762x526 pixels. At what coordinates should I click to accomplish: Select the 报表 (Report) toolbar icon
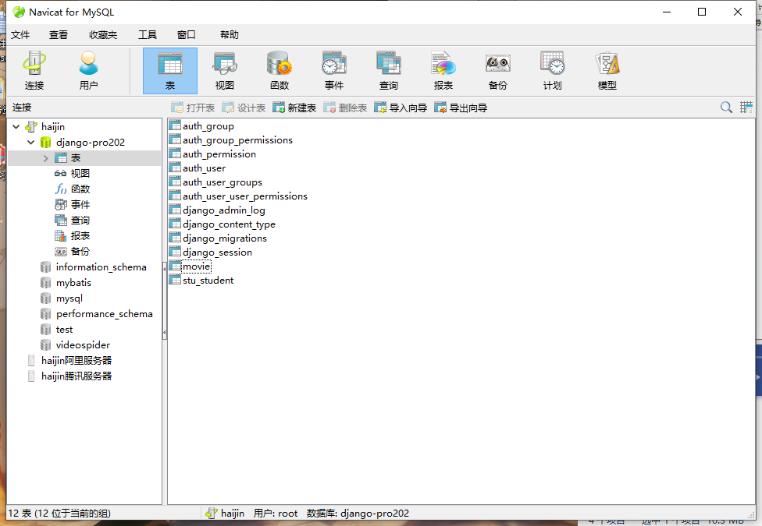click(443, 71)
